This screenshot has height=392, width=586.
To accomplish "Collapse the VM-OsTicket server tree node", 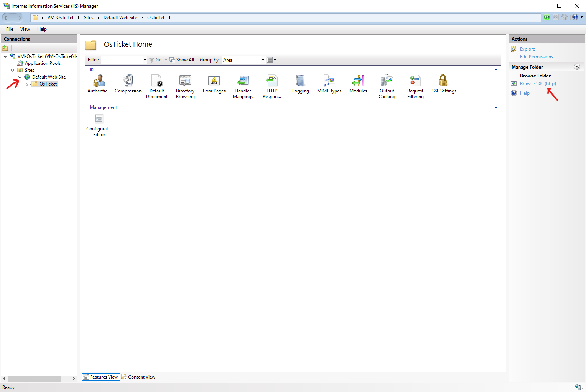I will pyautogui.click(x=5, y=56).
